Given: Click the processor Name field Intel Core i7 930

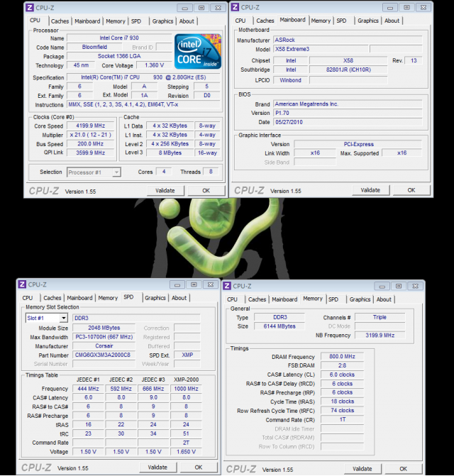Looking at the screenshot, I should (x=119, y=38).
